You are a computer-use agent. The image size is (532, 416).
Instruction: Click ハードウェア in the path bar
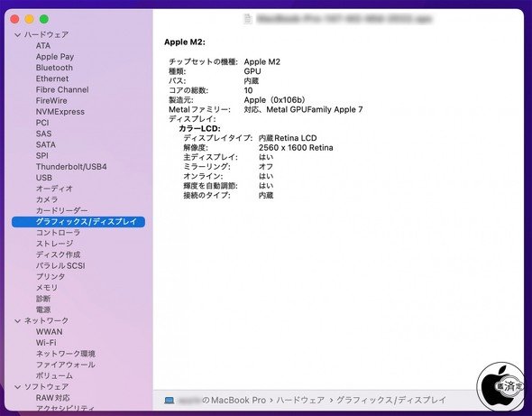tap(300, 401)
